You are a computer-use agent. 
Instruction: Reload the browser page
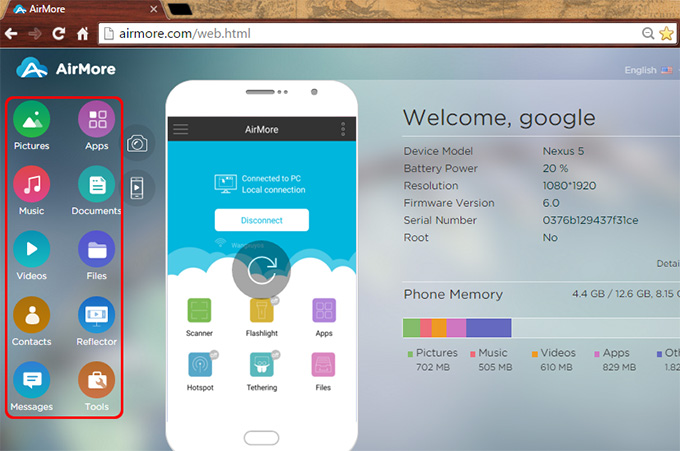(59, 33)
